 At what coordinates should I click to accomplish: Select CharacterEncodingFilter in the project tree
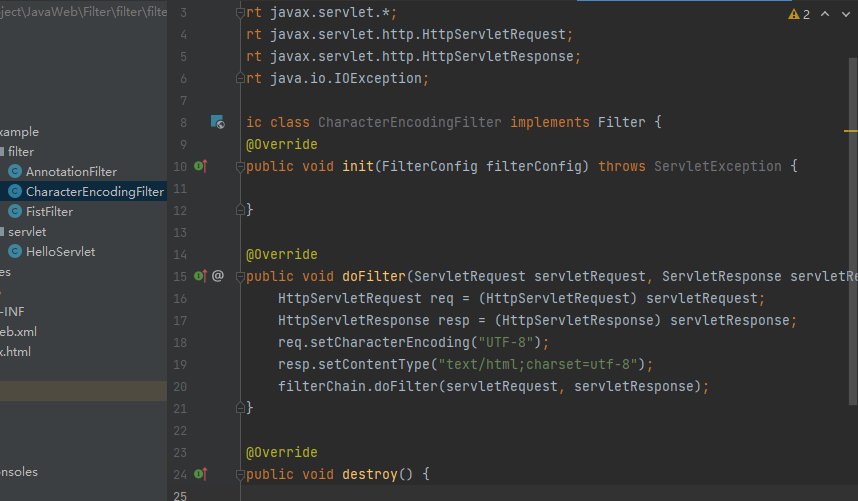pos(94,191)
